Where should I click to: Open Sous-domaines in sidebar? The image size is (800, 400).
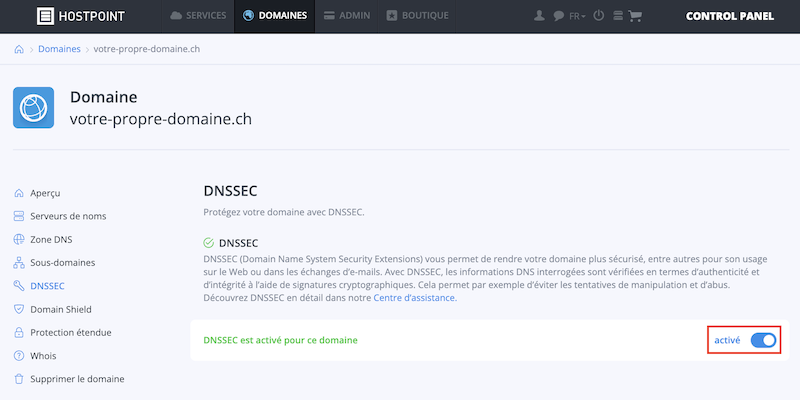(x=62, y=263)
